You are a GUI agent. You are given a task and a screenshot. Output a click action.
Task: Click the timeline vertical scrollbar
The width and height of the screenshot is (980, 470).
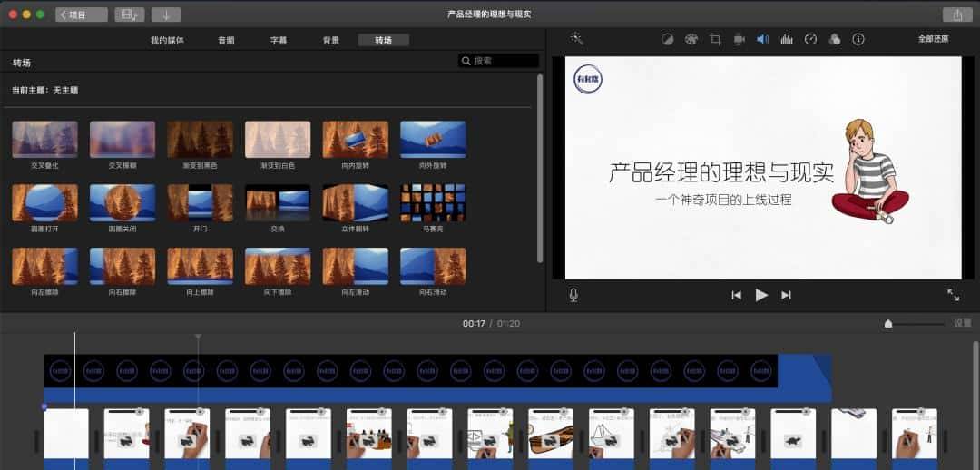pyautogui.click(x=976, y=405)
